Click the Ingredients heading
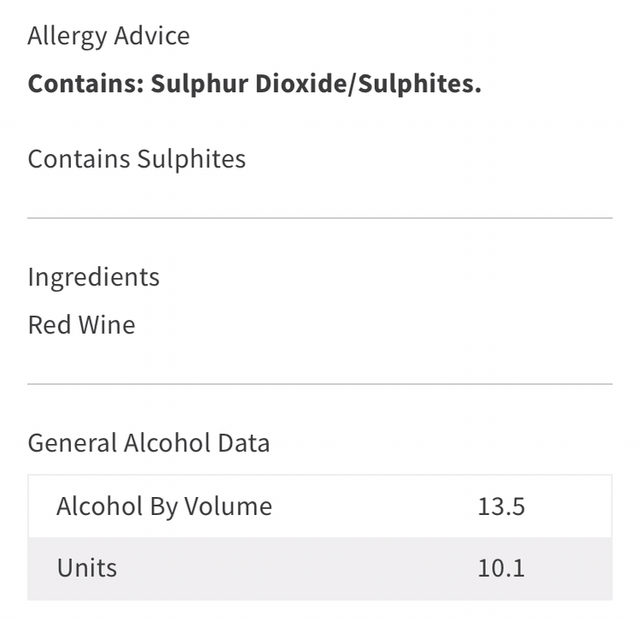This screenshot has height=621, width=640. pyautogui.click(x=93, y=277)
